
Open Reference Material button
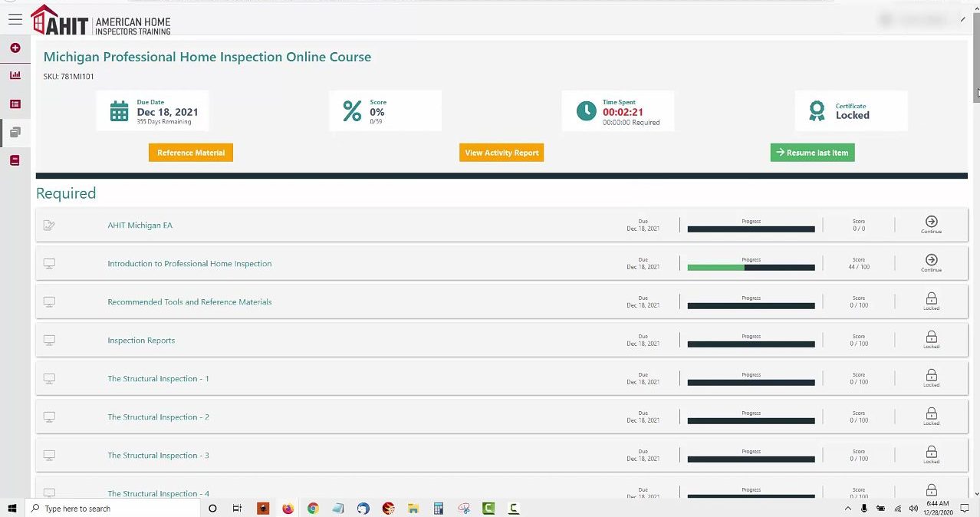coord(191,153)
